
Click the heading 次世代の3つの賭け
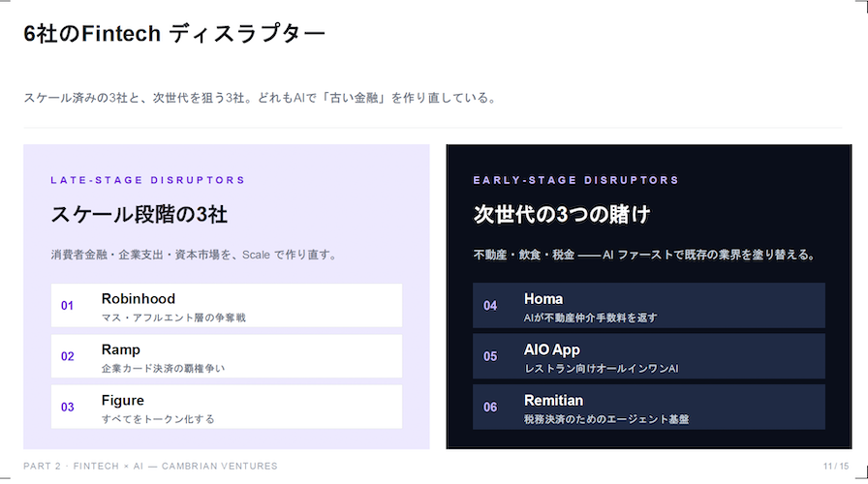tap(561, 215)
